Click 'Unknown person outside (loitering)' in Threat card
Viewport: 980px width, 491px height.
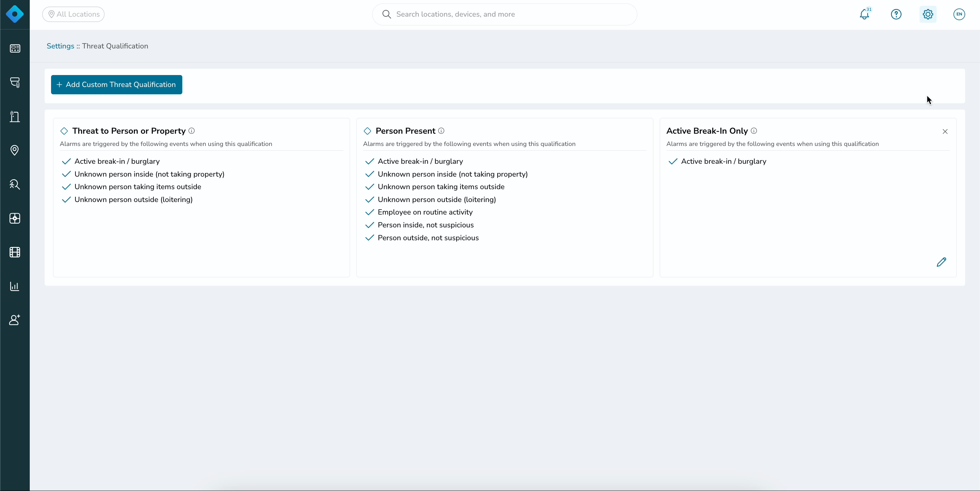coord(134,200)
